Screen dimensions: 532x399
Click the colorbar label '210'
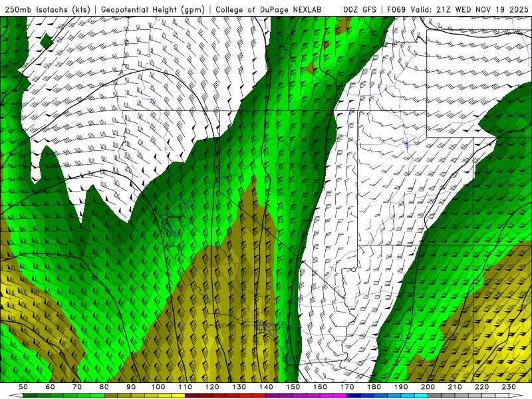coord(455,387)
